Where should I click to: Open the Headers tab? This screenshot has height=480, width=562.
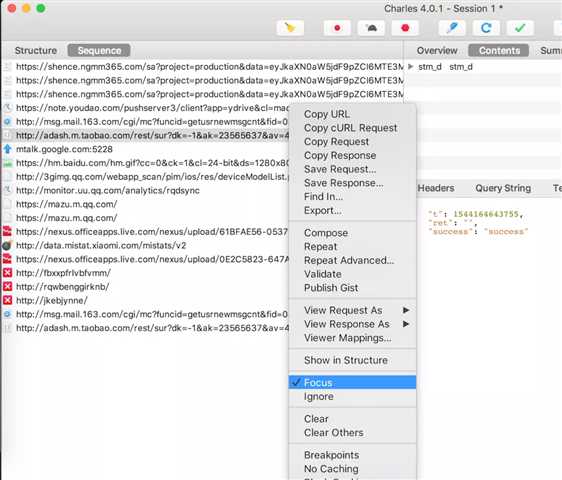click(x=436, y=188)
